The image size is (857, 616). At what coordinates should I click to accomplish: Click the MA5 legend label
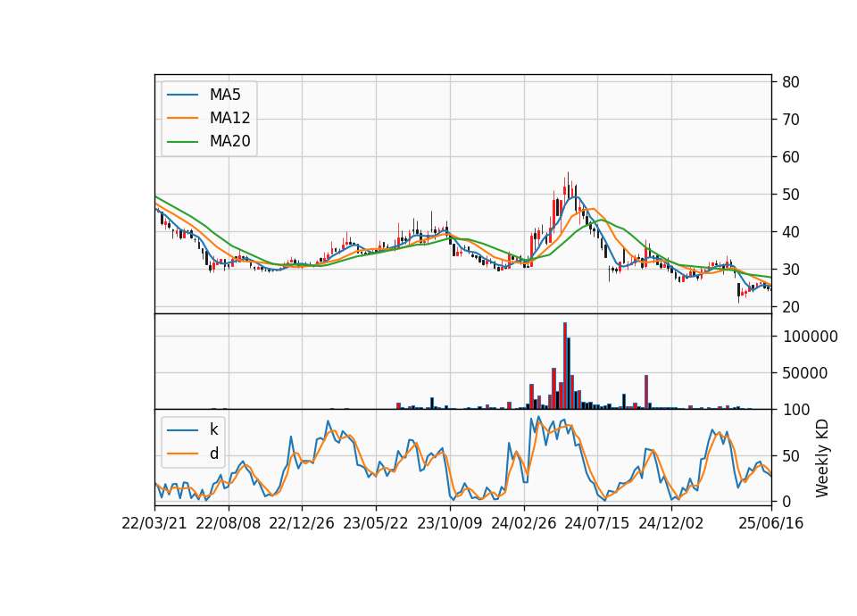point(225,95)
